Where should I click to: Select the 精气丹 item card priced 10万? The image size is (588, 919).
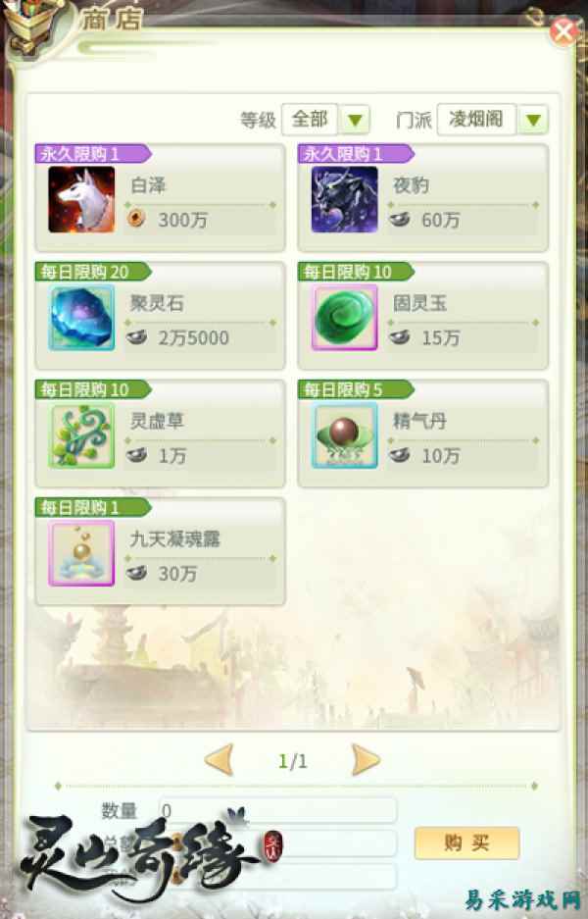422,434
